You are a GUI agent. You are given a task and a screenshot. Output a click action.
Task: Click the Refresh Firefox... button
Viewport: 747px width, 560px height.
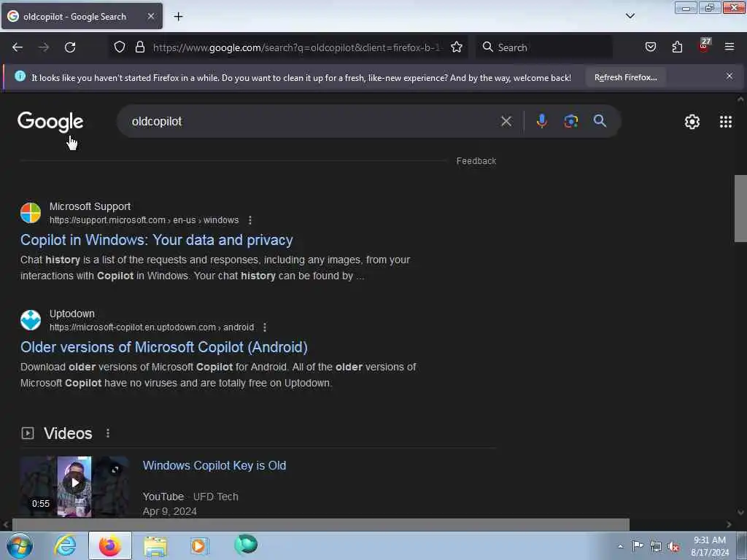(x=625, y=77)
